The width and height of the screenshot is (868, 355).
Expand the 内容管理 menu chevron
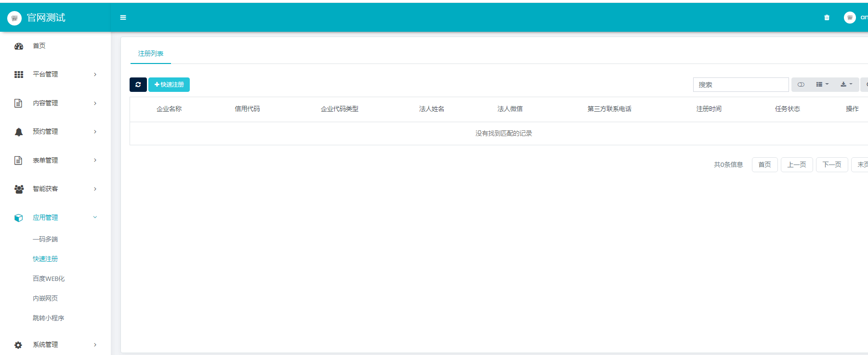(x=95, y=103)
